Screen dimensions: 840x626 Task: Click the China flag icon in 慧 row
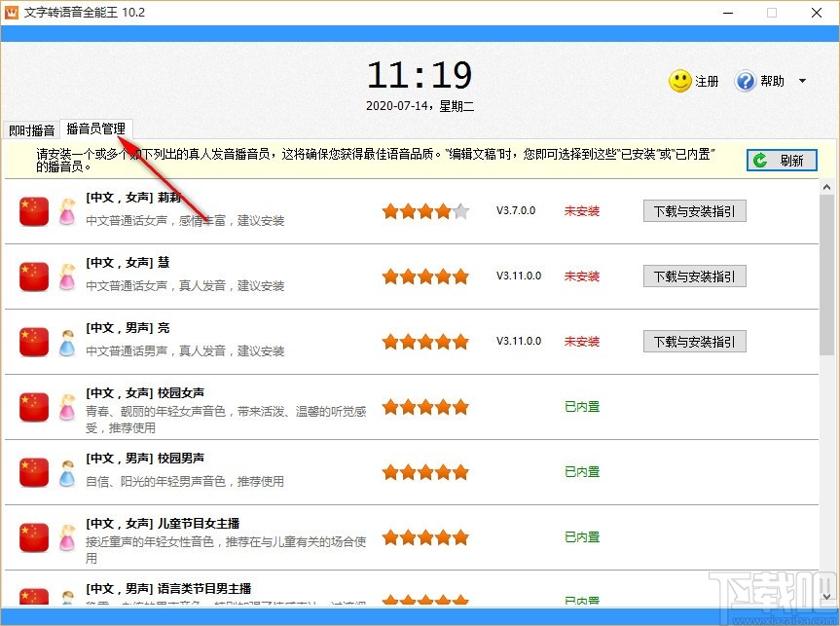tap(34, 276)
